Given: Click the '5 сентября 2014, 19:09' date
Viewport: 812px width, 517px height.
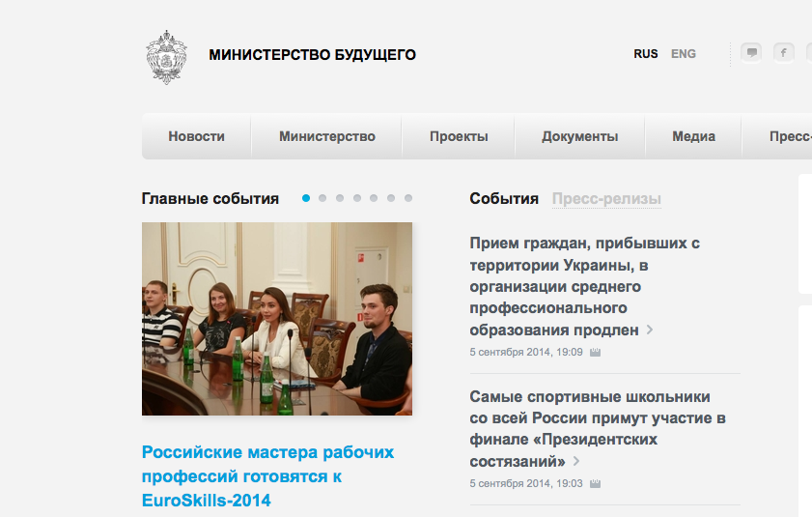Looking at the screenshot, I should point(525,352).
